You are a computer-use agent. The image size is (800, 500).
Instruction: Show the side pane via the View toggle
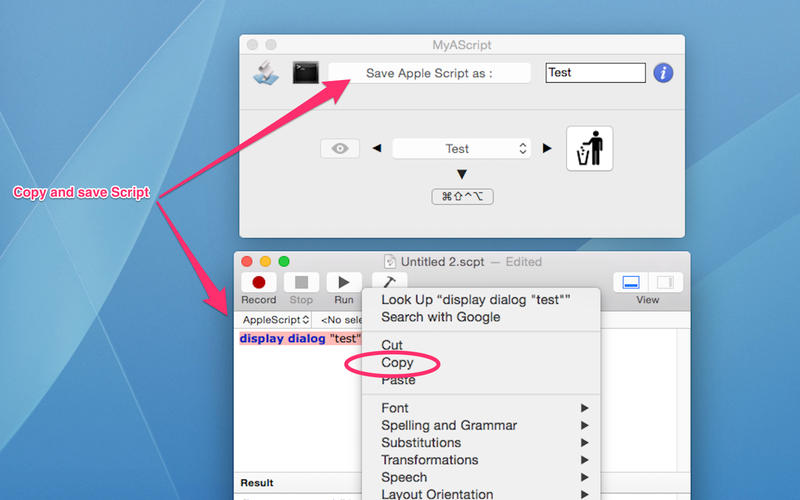665,282
